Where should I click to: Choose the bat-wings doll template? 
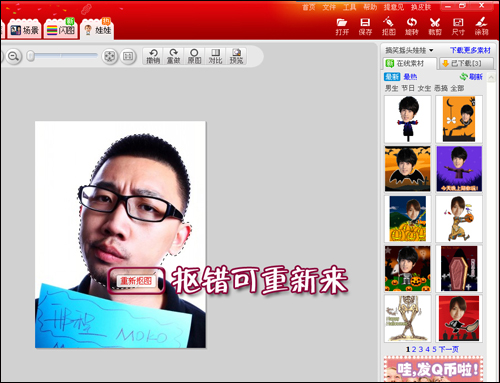point(408,169)
